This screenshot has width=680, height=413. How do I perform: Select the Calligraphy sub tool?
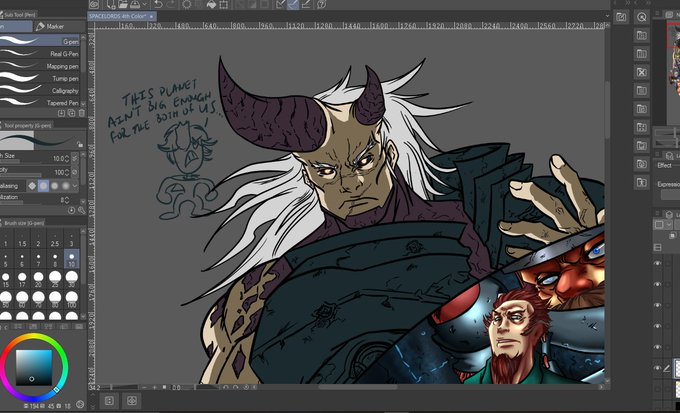point(40,91)
